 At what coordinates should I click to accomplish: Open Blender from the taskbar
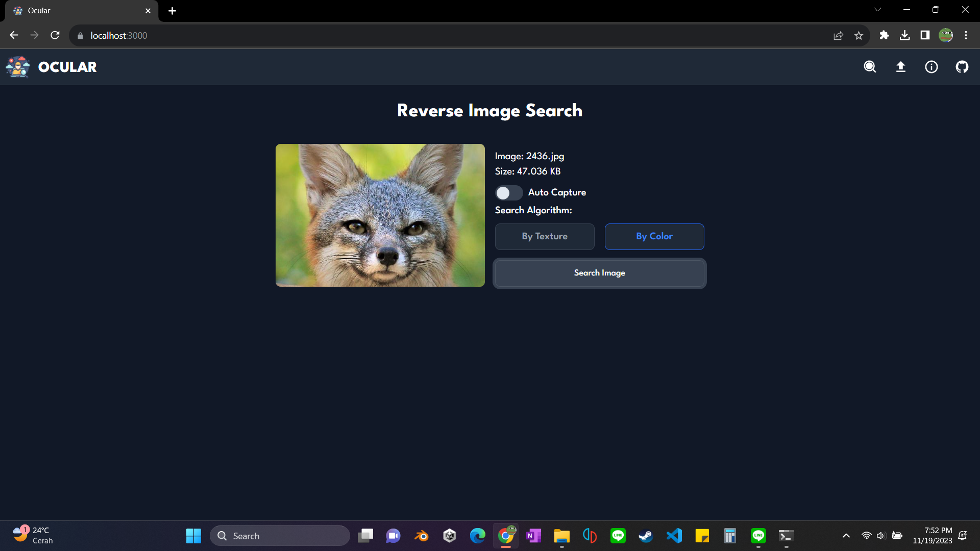coord(422,536)
